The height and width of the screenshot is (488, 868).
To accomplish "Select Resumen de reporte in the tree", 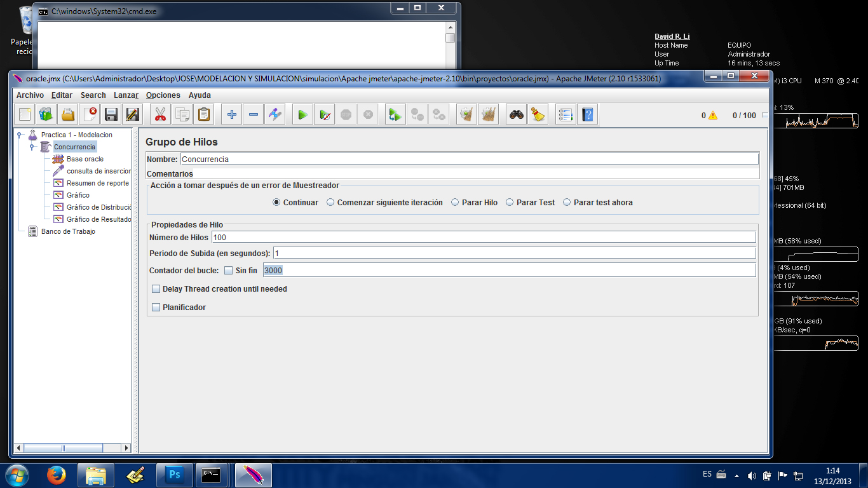I will tap(97, 183).
